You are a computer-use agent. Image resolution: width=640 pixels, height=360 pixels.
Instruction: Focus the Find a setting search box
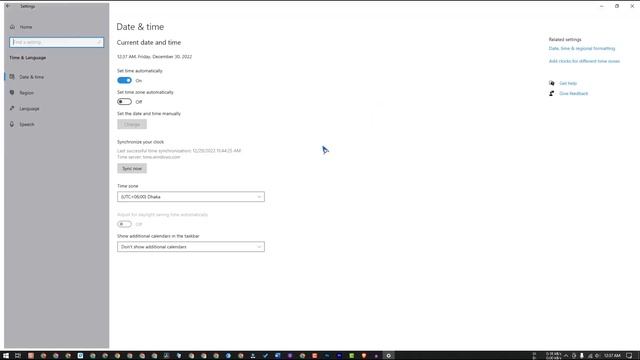coord(57,42)
